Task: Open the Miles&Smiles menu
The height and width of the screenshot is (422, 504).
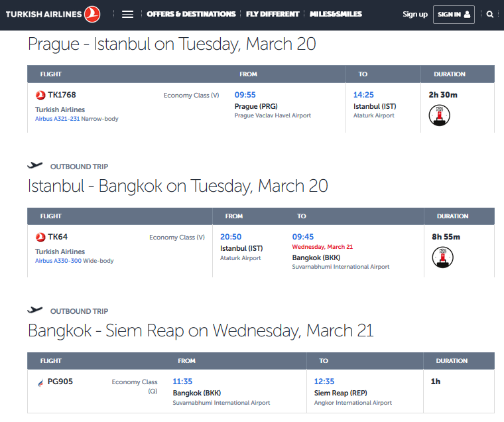Action: [336, 14]
